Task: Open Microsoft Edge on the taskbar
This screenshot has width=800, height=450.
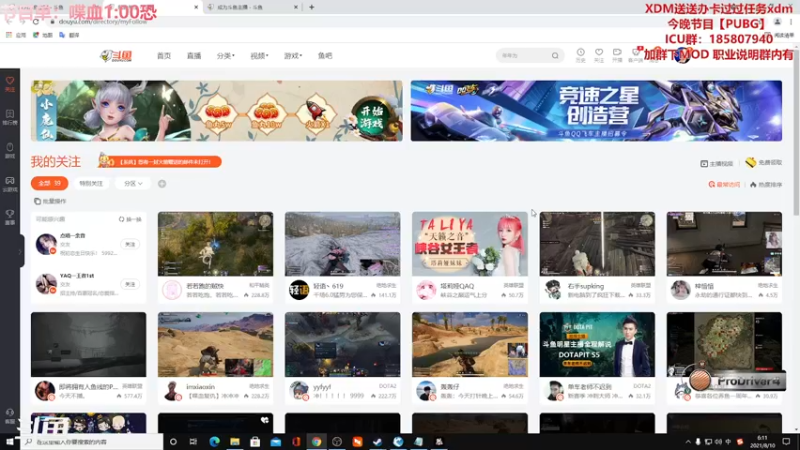Action: (214, 442)
